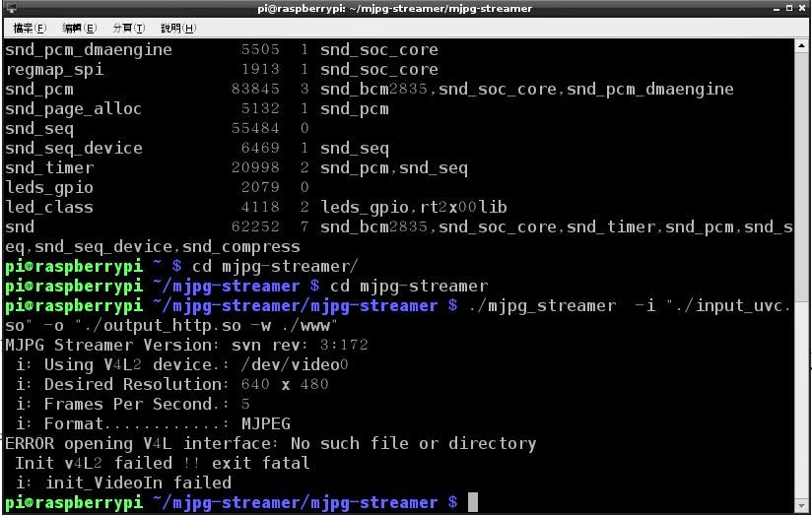Open the 分頁(T) tabs menu
This screenshot has height=515, width=812.
pyautogui.click(x=128, y=28)
